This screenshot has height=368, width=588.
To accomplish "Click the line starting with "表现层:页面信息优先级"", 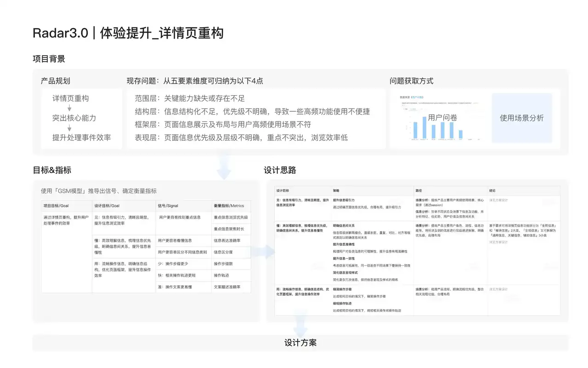I will 241,138.
